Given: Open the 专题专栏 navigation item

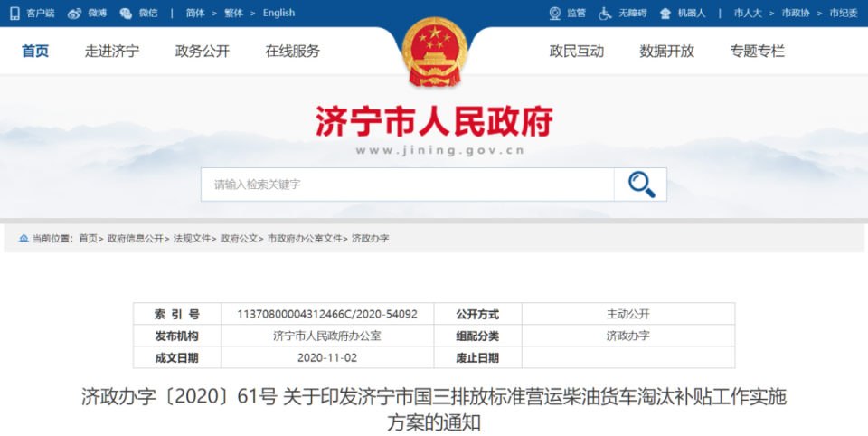Looking at the screenshot, I should tap(758, 52).
